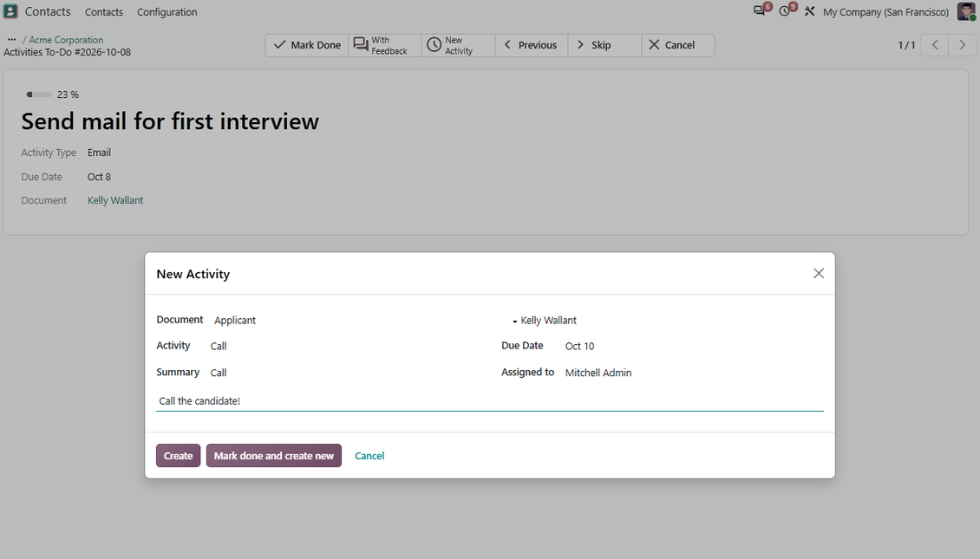Click Mark Done button

[x=307, y=45]
